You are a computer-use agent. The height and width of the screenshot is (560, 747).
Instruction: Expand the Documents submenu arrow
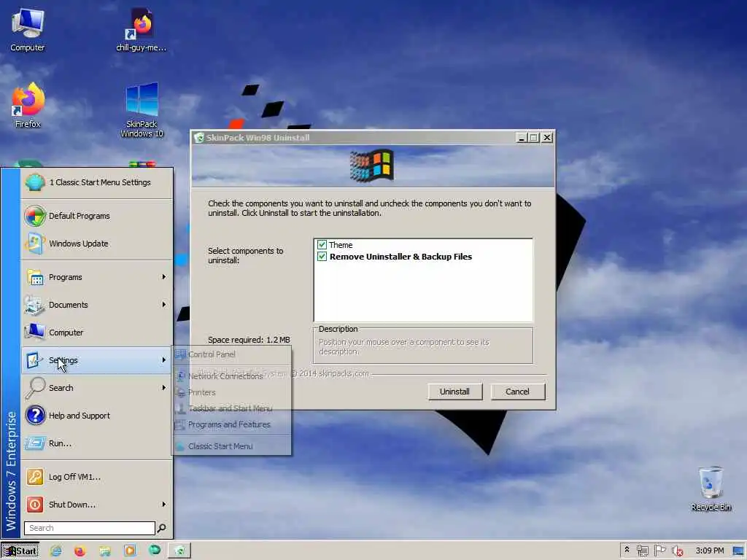(164, 304)
